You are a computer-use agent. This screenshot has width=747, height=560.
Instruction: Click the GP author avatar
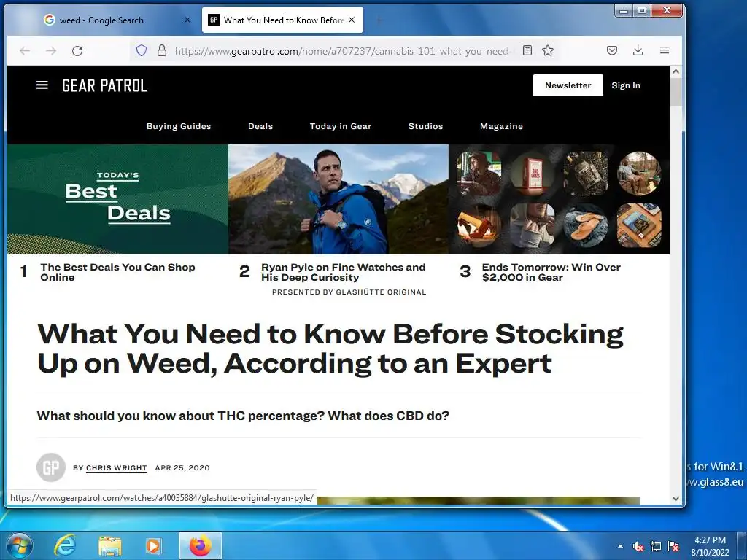(51, 467)
